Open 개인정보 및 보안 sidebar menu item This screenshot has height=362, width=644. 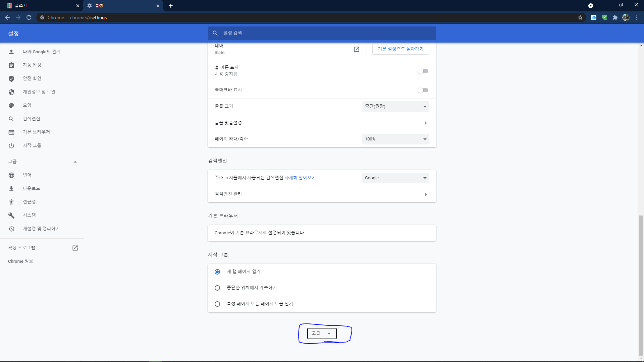(39, 92)
